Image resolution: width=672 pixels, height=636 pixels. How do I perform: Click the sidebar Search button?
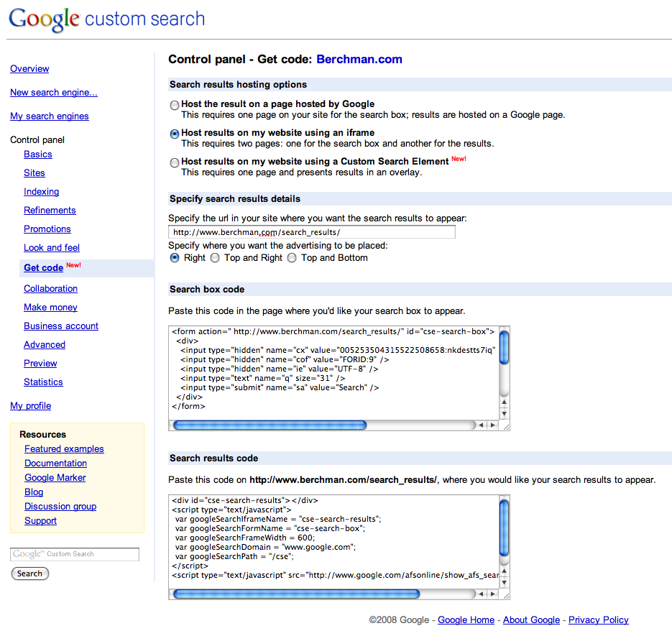(x=29, y=573)
